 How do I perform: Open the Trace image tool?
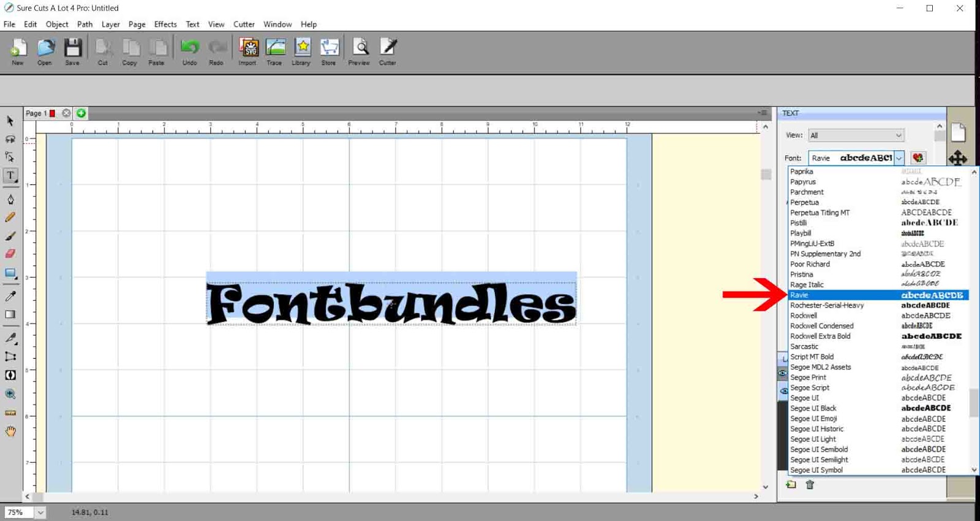click(x=274, y=51)
